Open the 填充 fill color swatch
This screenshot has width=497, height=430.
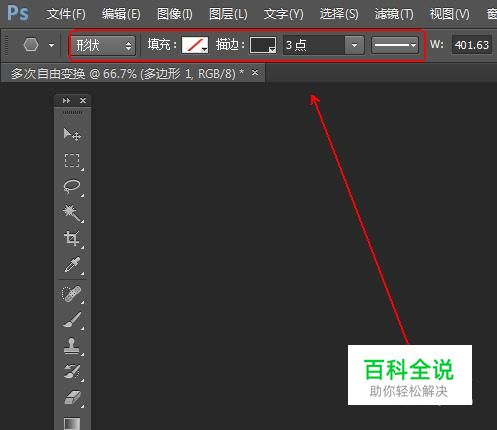coord(195,45)
